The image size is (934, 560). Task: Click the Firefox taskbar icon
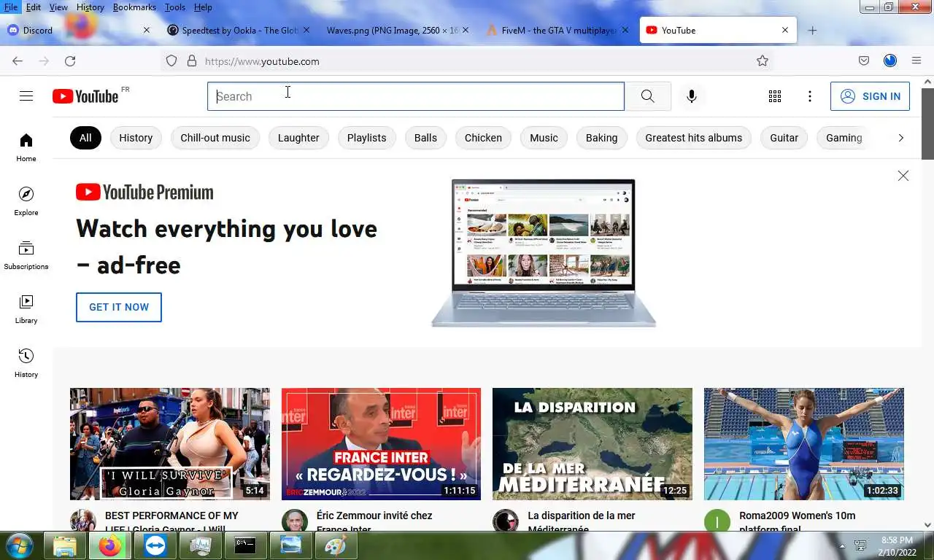coord(110,545)
